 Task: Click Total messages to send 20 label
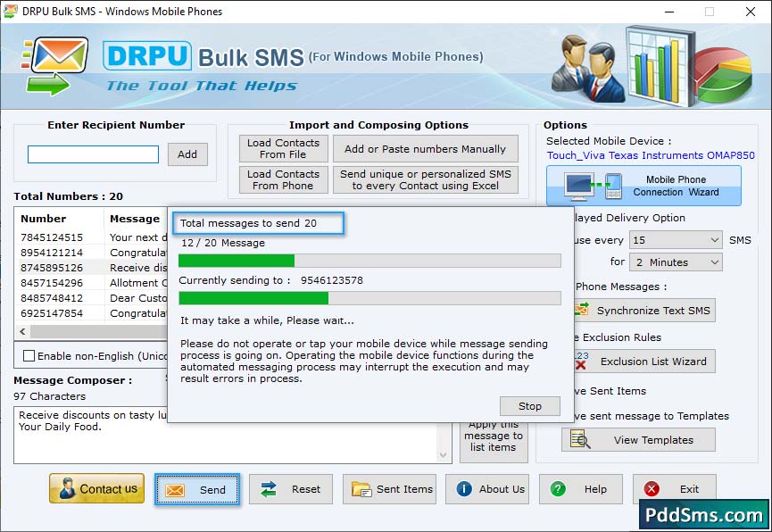click(x=248, y=223)
